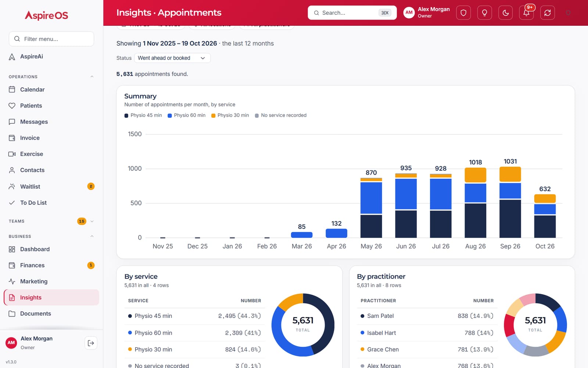Open Documents in the sidebar
The height and width of the screenshot is (368, 588).
pyautogui.click(x=51, y=314)
